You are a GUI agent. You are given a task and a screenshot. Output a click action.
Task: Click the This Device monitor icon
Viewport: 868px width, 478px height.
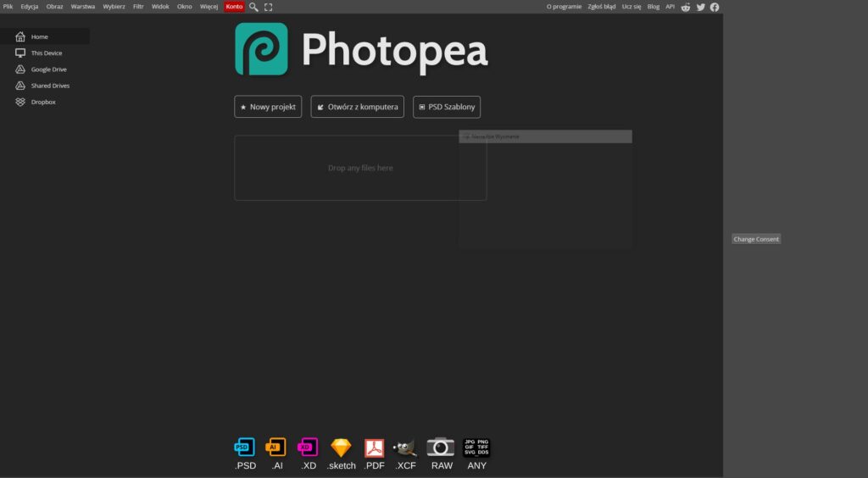click(20, 53)
